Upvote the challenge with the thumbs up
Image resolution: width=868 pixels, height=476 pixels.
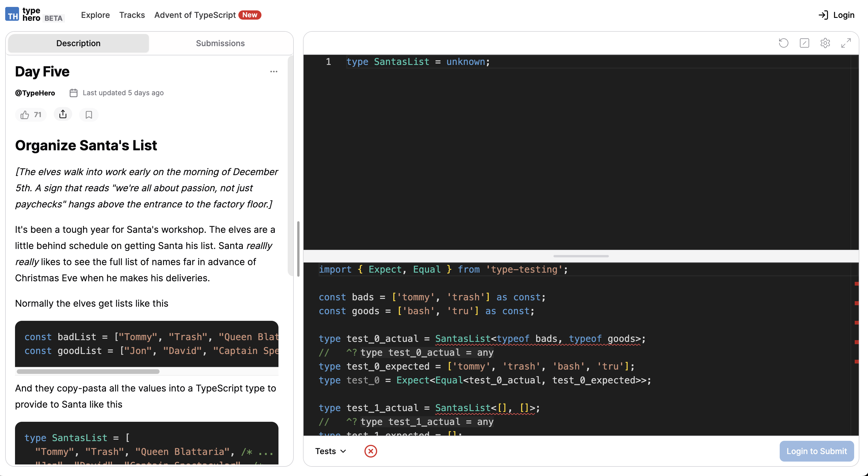31,115
